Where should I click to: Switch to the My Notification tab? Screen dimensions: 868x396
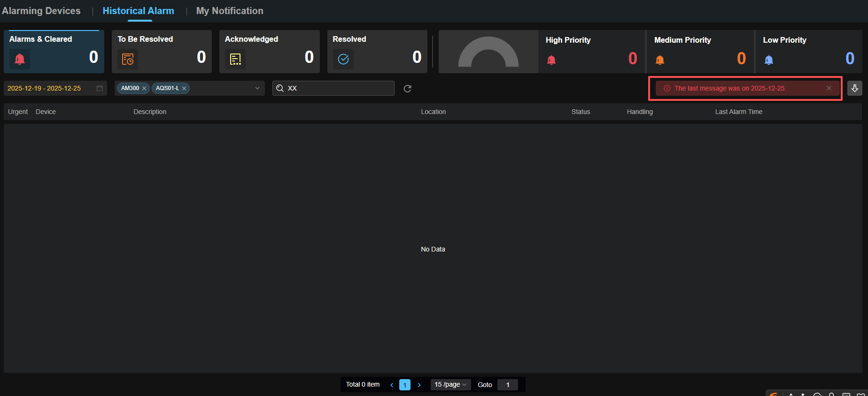230,11
